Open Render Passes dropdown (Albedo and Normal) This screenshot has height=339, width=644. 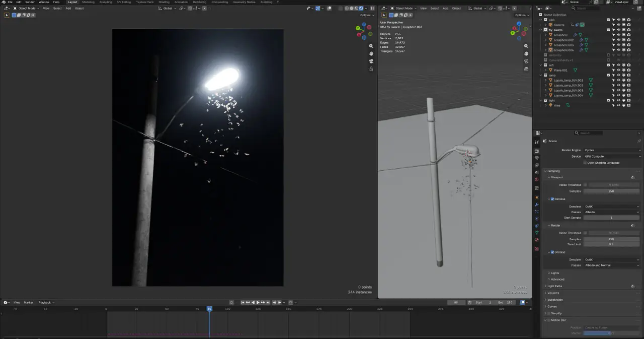(612, 265)
